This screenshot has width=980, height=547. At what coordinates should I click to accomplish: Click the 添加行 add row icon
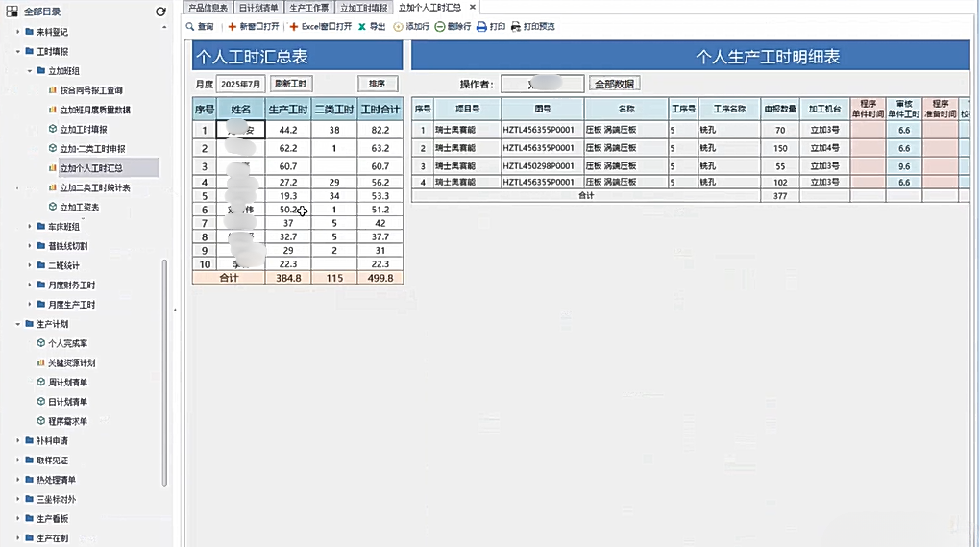(x=398, y=27)
